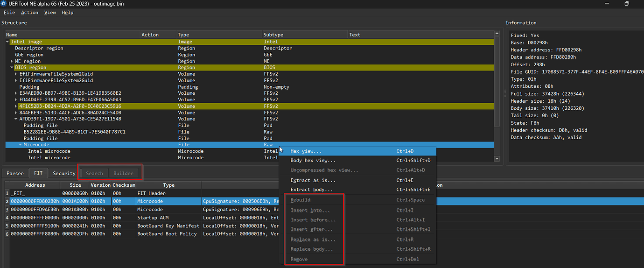This screenshot has height=268, width=644.
Task: Choose Extract as is from context menu
Action: [357, 180]
